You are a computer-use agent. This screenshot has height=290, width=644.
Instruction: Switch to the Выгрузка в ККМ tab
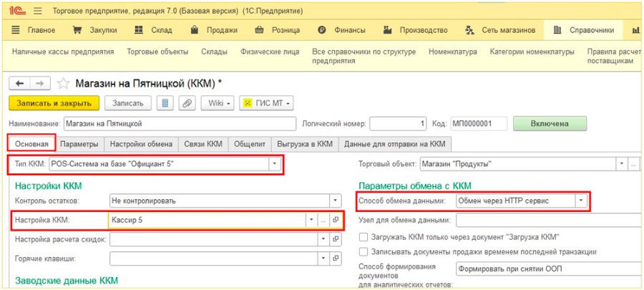[305, 144]
